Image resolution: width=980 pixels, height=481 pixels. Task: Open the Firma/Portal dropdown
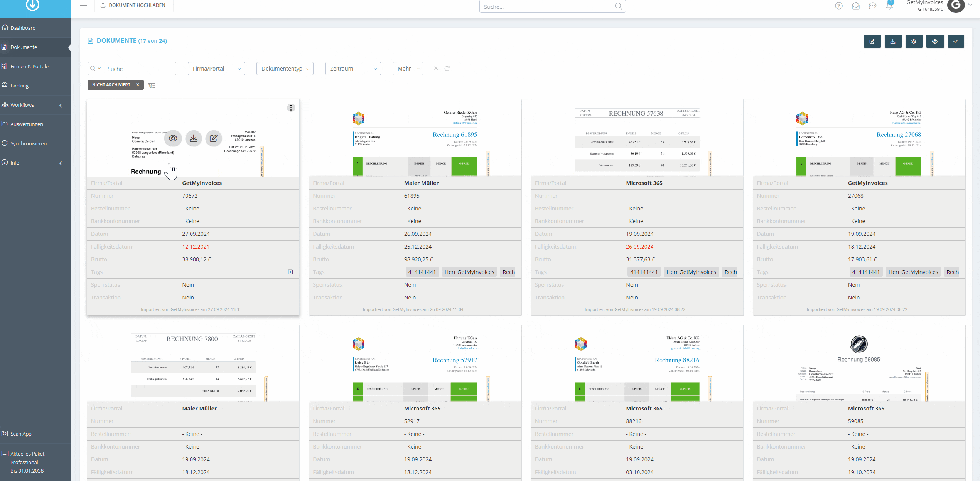[x=216, y=69]
